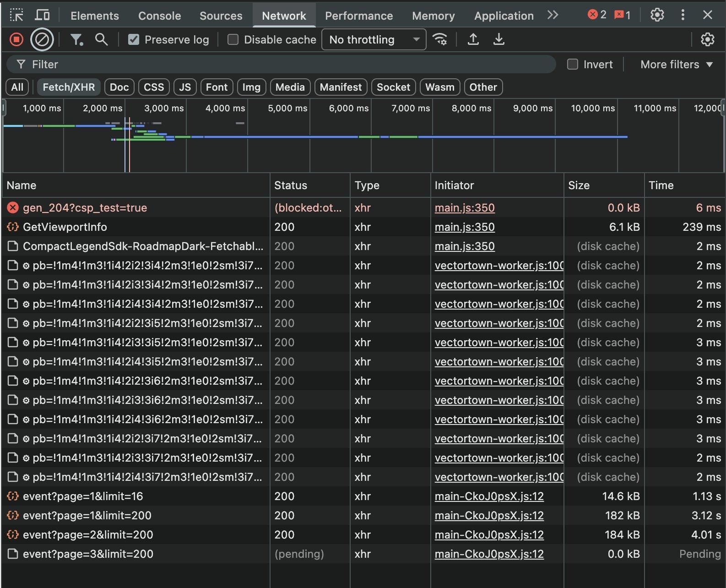Toggle the Font type filter
Screen dimensions: 726x588
[x=217, y=87]
